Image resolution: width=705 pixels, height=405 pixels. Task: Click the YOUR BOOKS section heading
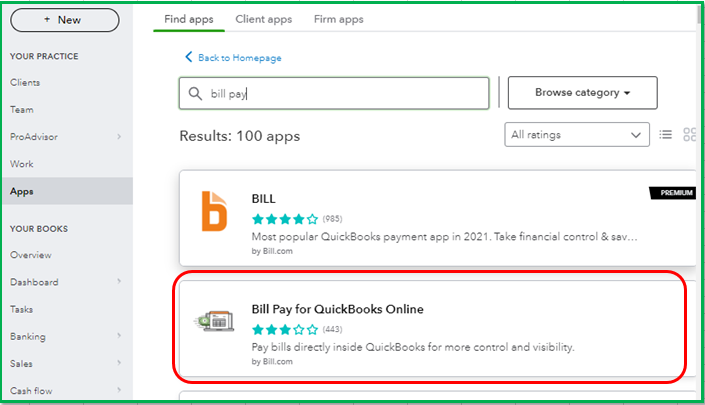(x=39, y=229)
